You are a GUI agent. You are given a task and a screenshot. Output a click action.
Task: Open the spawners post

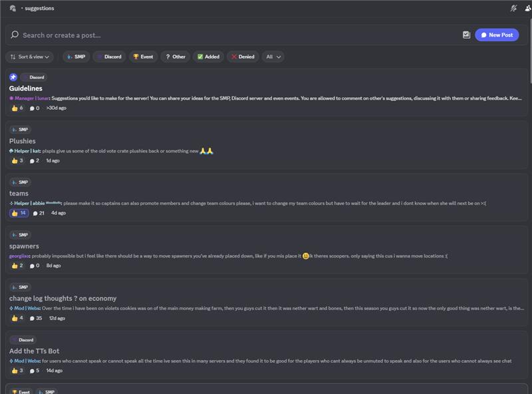(24, 246)
